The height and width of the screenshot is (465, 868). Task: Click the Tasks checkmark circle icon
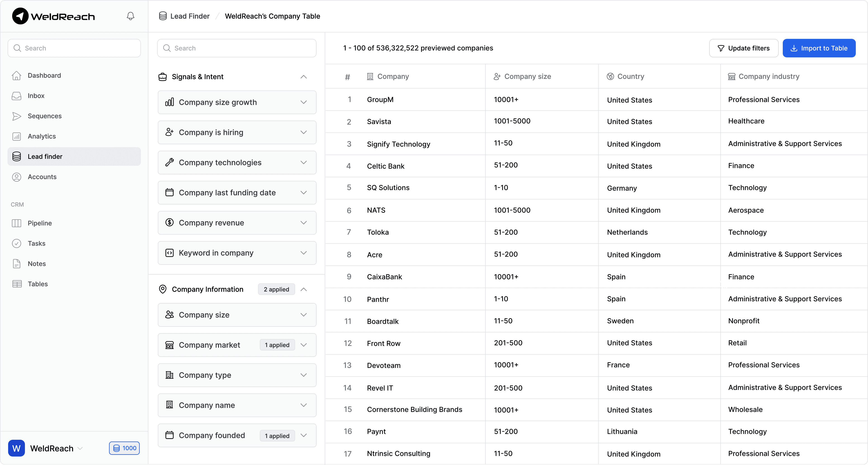pos(17,243)
